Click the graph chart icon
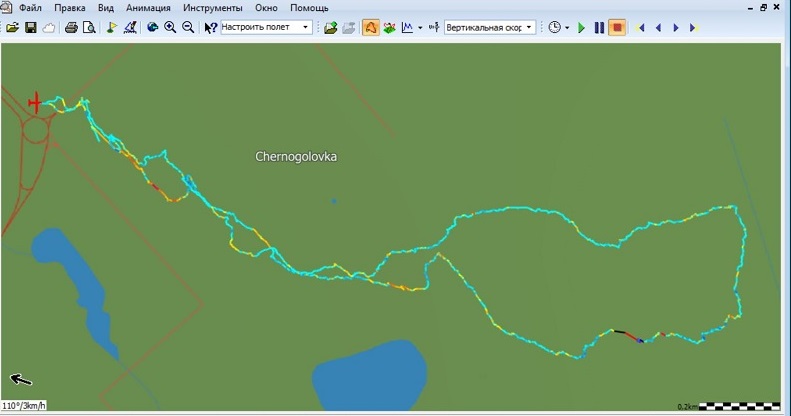Viewport: 791px width, 416px height. pos(407,28)
